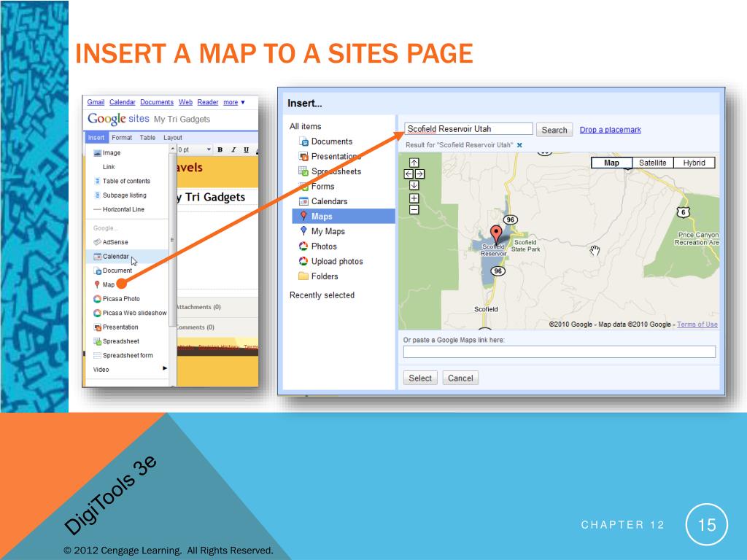Viewport: 747px width, 560px height.
Task: Click the Image icon in Insert menu
Action: (x=97, y=153)
